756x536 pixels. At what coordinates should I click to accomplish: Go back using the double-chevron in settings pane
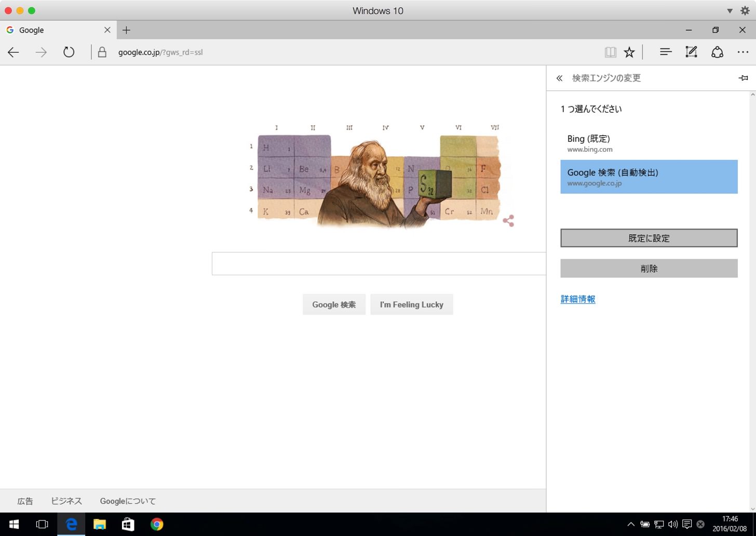[559, 78]
